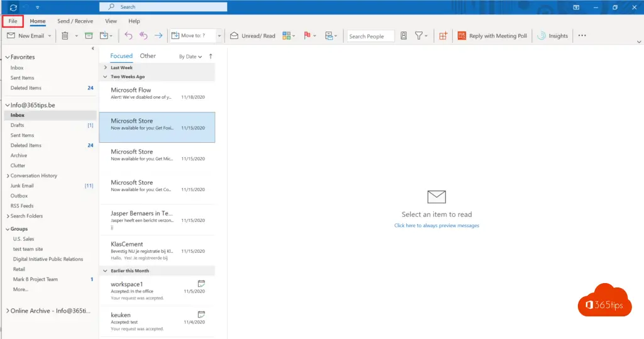Click the New Email button
The image size is (644, 339).
tap(25, 36)
